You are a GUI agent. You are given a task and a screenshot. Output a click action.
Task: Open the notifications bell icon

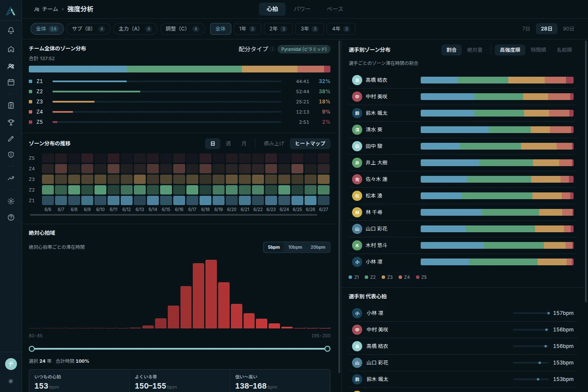tap(11, 31)
